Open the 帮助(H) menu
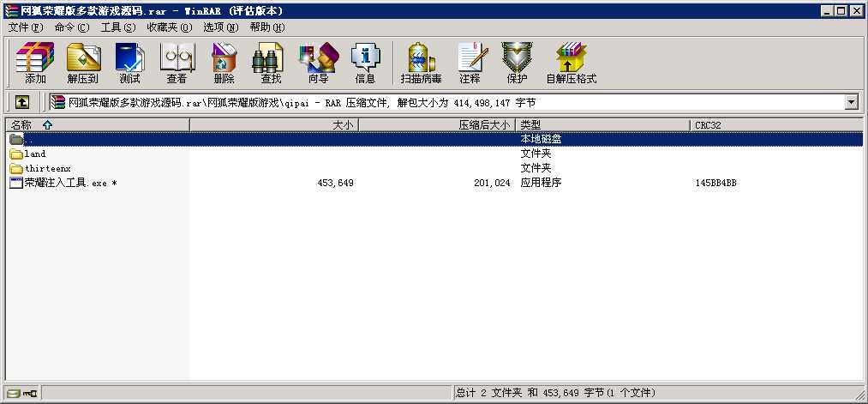 point(266,27)
